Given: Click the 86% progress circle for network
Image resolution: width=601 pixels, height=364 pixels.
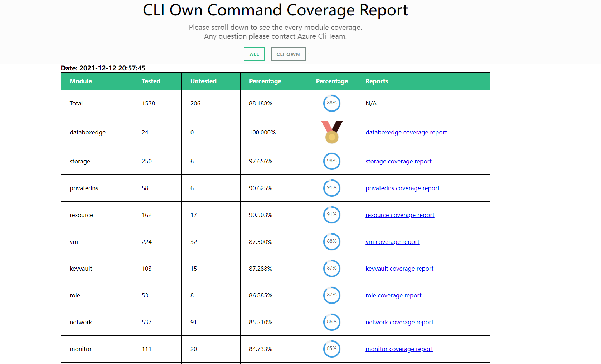Looking at the screenshot, I should click(x=332, y=322).
